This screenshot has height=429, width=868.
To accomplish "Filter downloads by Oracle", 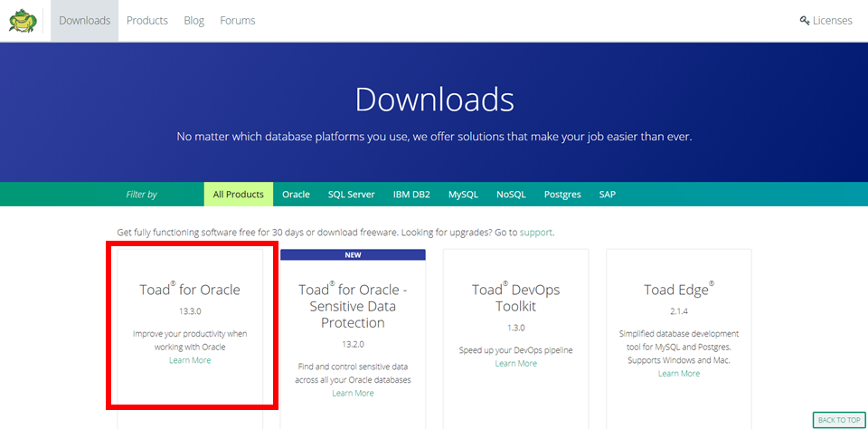I will click(x=297, y=195).
